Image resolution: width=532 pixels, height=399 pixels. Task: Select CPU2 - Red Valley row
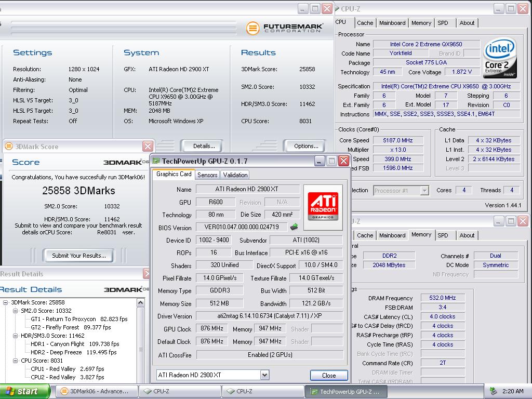click(x=68, y=377)
